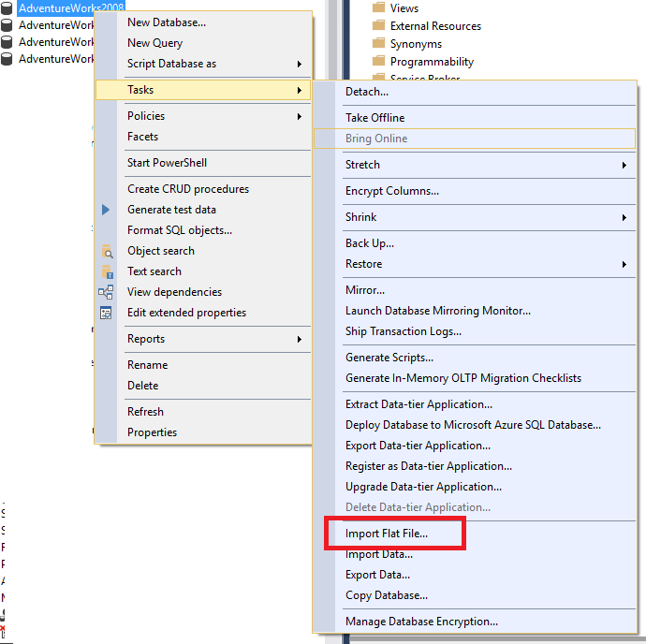
Task: Select the Programmability tree node
Action: pyautogui.click(x=432, y=62)
